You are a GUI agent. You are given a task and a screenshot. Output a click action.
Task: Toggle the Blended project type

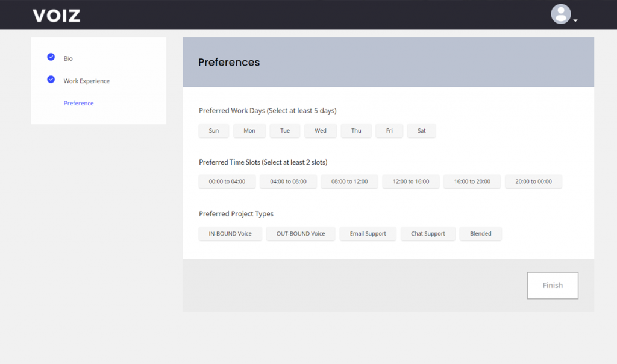(x=480, y=234)
